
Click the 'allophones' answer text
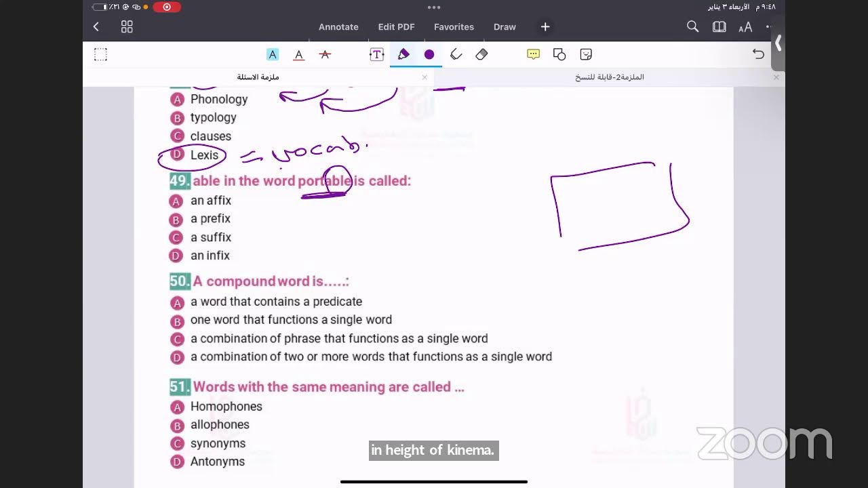(220, 425)
